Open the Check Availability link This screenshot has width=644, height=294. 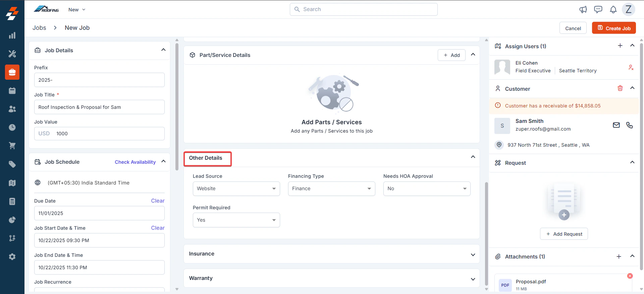click(135, 162)
